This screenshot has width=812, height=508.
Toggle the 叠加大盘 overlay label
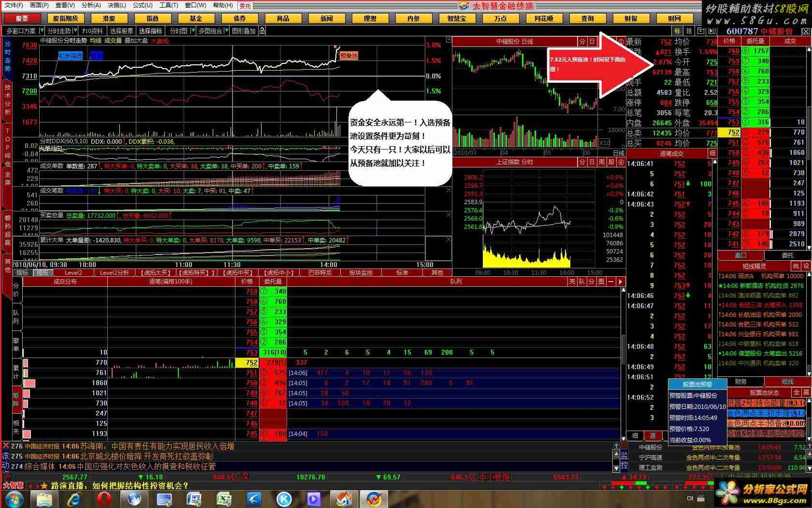pos(136,41)
